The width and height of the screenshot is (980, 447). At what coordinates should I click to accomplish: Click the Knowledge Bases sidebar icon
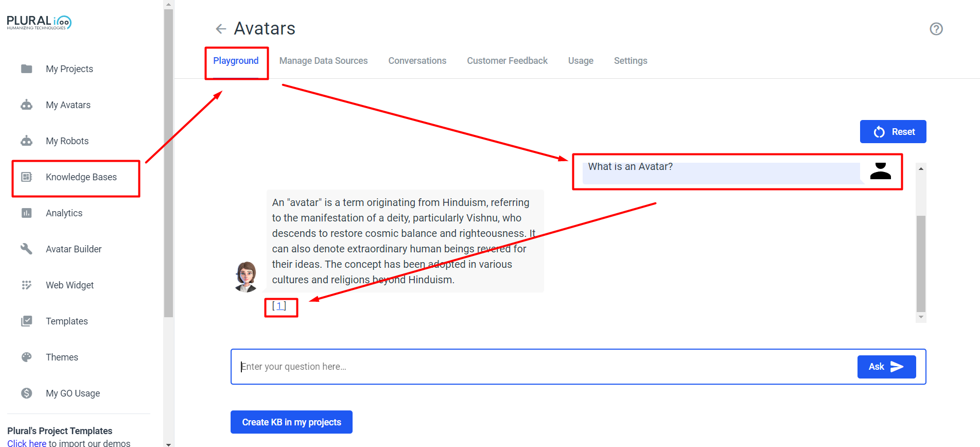[27, 177]
